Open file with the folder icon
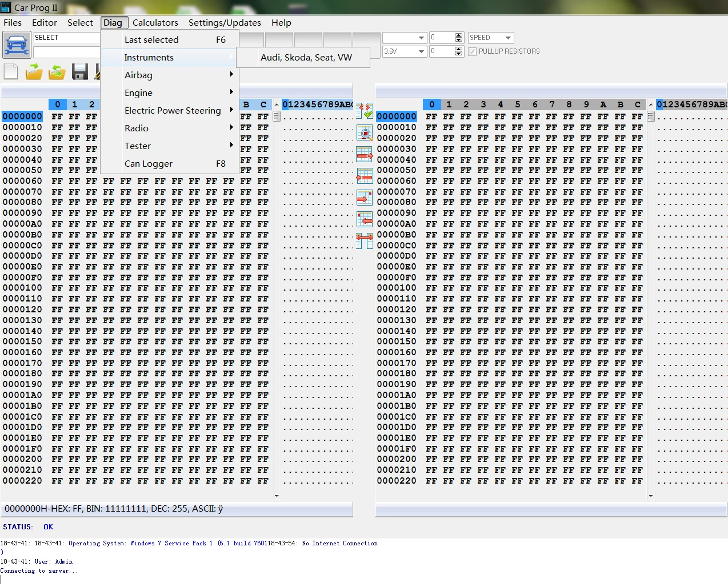The width and height of the screenshot is (728, 587). pyautogui.click(x=34, y=72)
